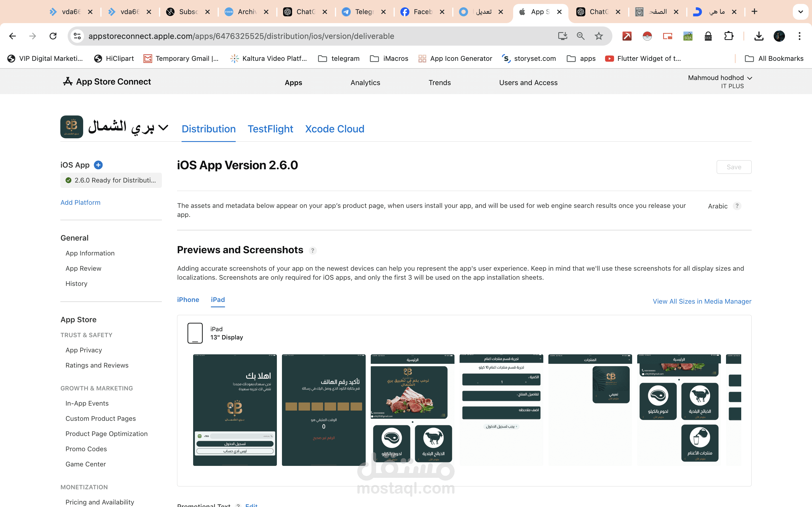Click the first iPad welcome screenshot thumbnail
The height and width of the screenshot is (507, 812).
coord(235,410)
